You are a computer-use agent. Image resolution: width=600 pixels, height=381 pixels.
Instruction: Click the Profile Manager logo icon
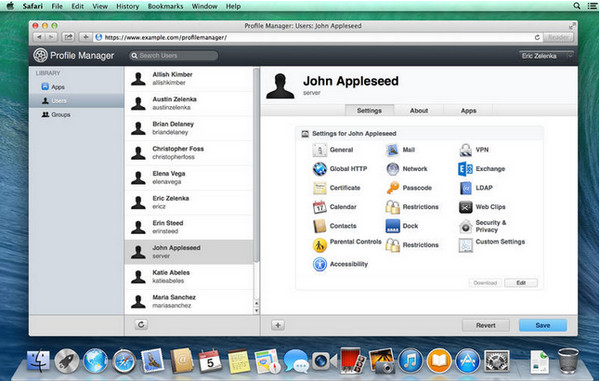pos(40,55)
